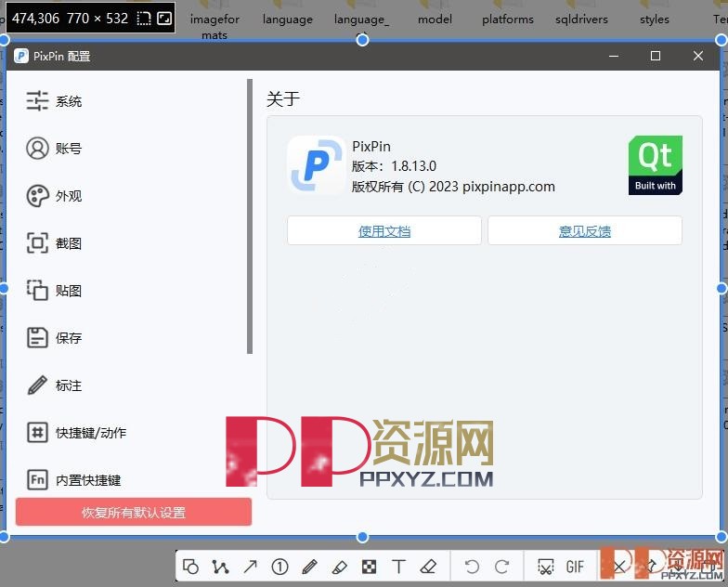Select the shapes (rectangle/ellipse) tool

click(x=191, y=567)
